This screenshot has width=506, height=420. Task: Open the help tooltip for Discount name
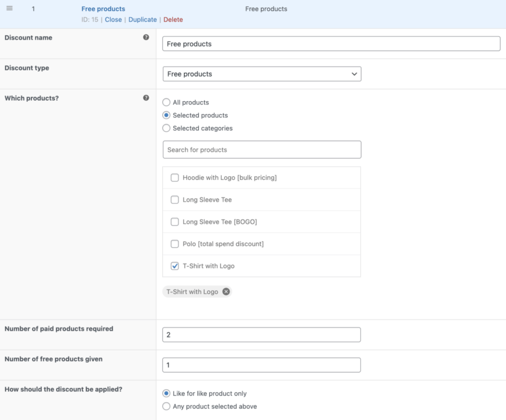[x=146, y=37]
